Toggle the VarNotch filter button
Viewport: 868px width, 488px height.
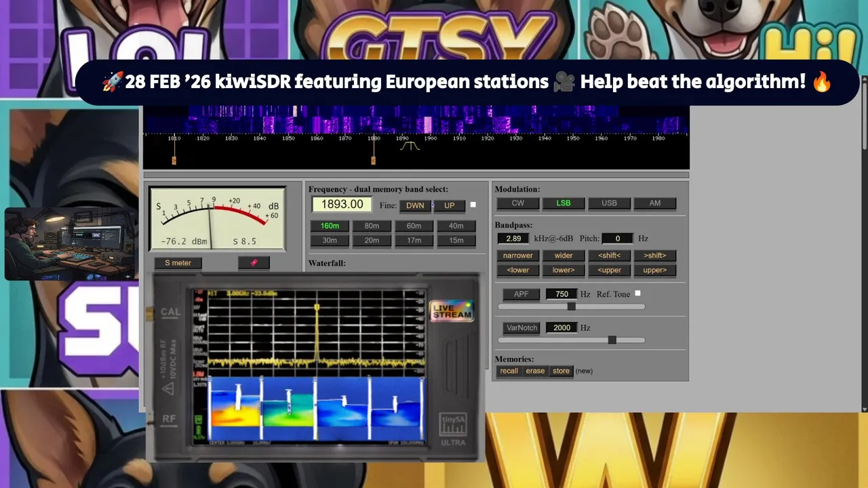[522, 327]
